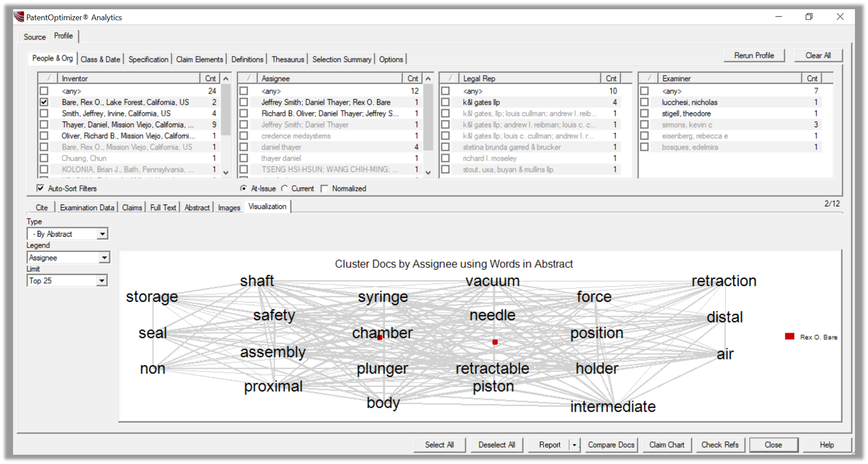
Task: Click the Deselect All button
Action: (x=497, y=445)
